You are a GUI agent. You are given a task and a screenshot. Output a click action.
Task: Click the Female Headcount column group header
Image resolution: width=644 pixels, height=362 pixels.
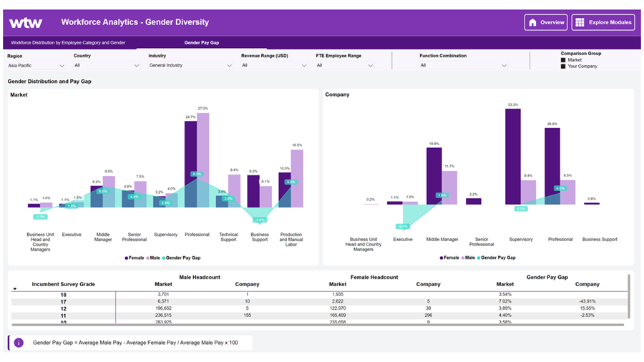(374, 278)
